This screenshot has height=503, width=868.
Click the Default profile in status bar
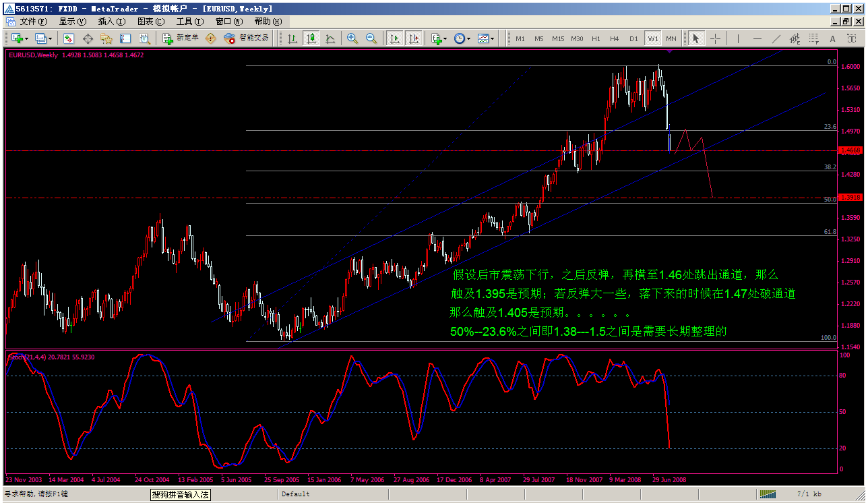coord(296,494)
